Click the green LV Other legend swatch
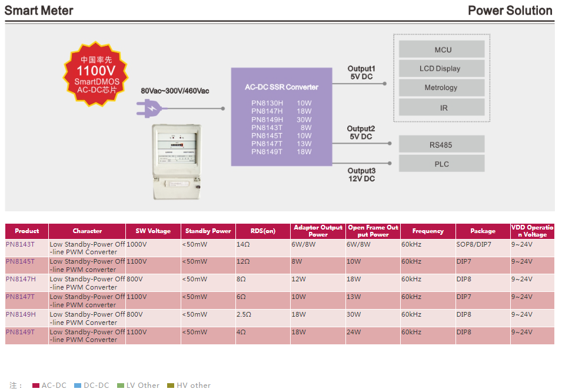The height and width of the screenshot is (392, 562). 121,386
